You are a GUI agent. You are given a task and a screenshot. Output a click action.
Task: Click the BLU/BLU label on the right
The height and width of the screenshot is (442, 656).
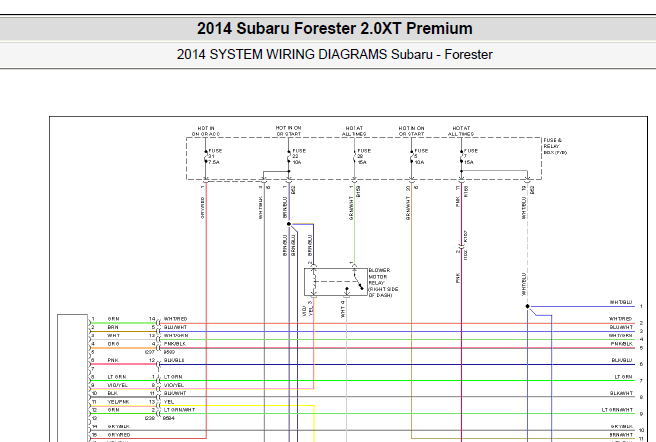[x=621, y=360]
